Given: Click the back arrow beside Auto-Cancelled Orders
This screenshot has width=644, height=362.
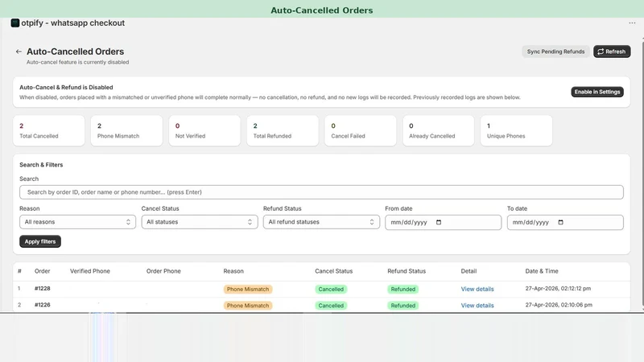Looking at the screenshot, I should [19, 51].
